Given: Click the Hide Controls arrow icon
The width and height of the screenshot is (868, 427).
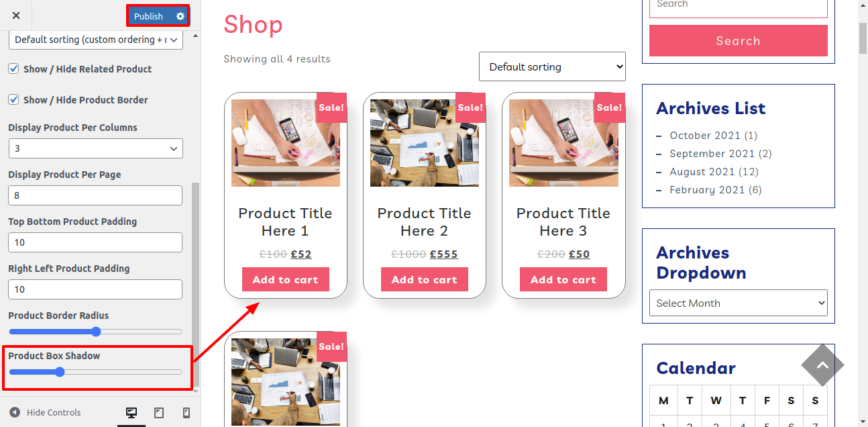Looking at the screenshot, I should [15, 412].
